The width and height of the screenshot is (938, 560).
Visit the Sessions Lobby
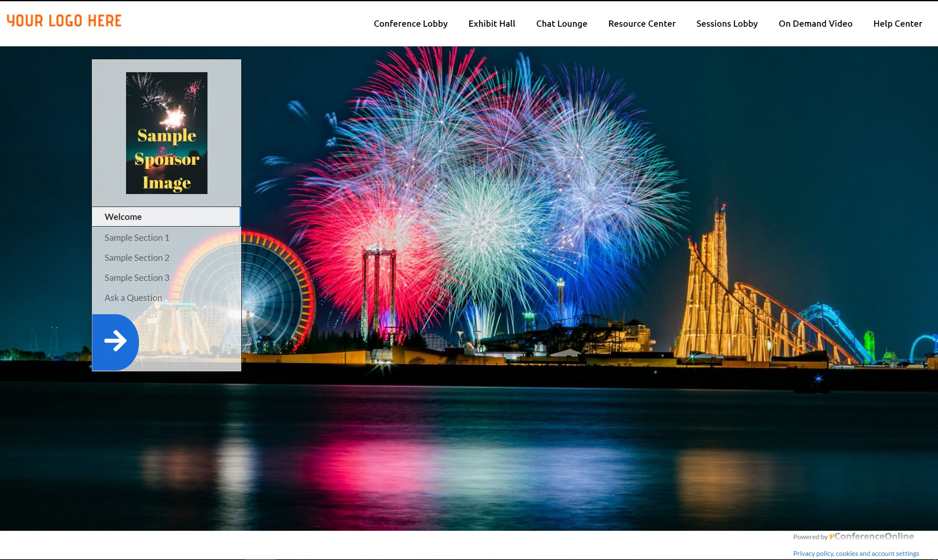(x=727, y=24)
